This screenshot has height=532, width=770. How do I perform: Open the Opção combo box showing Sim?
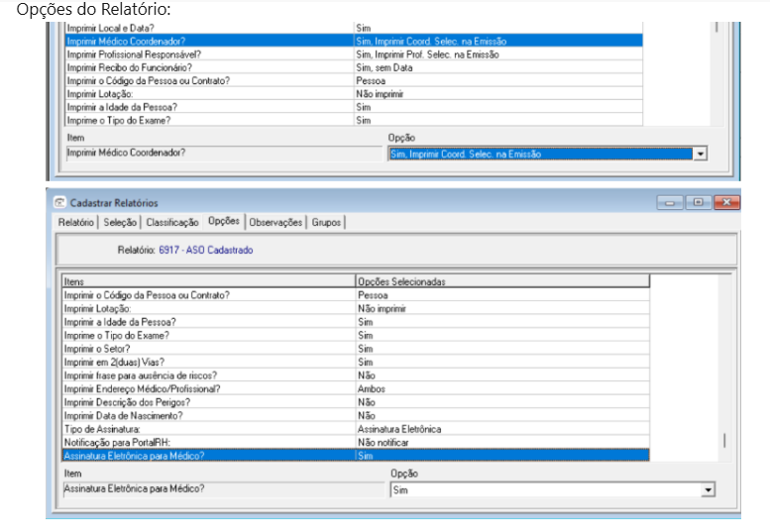click(x=545, y=490)
